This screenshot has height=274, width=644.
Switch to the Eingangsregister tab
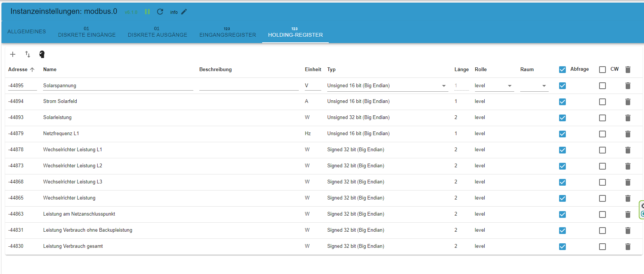tap(228, 33)
